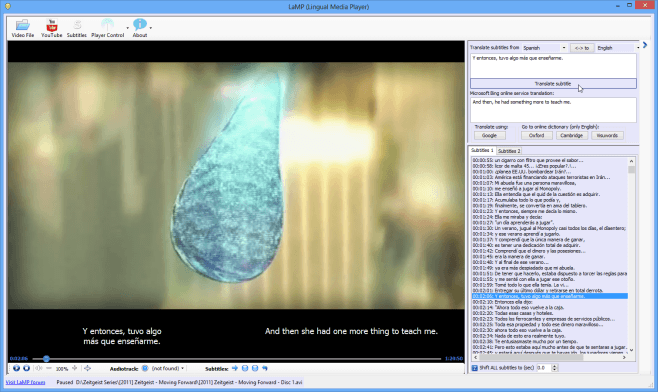Image resolution: width=658 pixels, height=392 pixels.
Task: Switch to the Subtitles 2 tab
Action: coord(509,151)
